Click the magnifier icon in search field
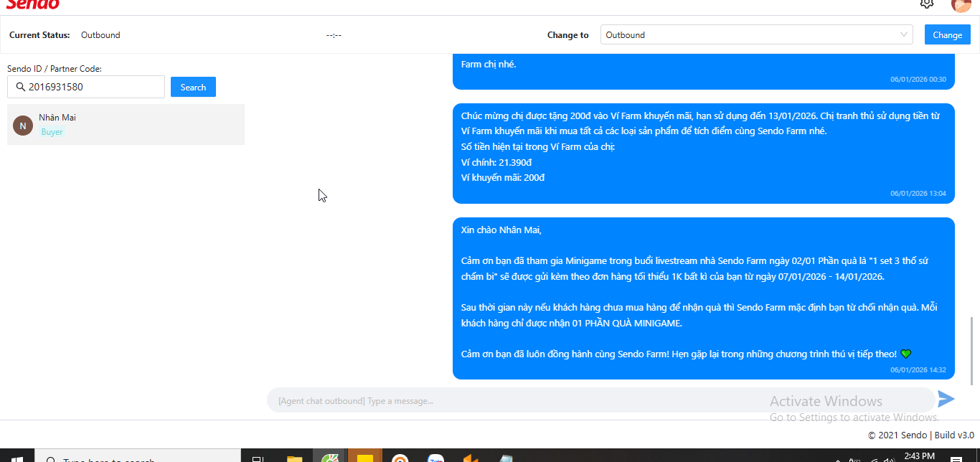Image resolution: width=980 pixels, height=462 pixels. 20,87
